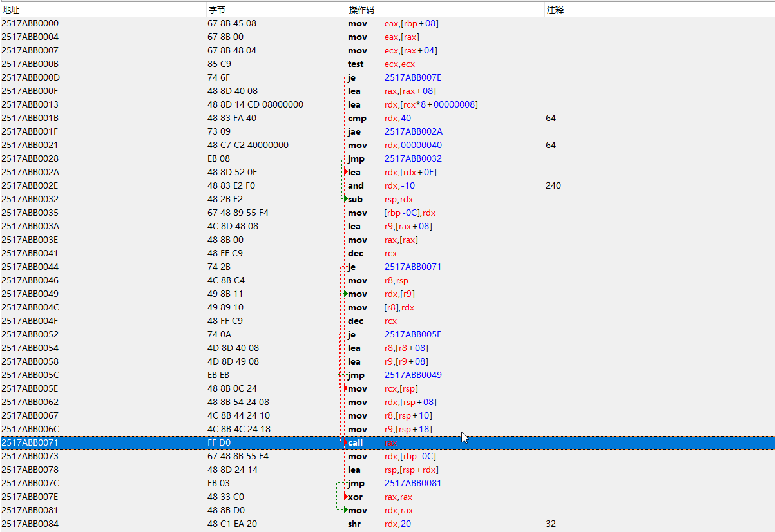Select lea rdx,[rdx+0F] instruction

click(392, 172)
